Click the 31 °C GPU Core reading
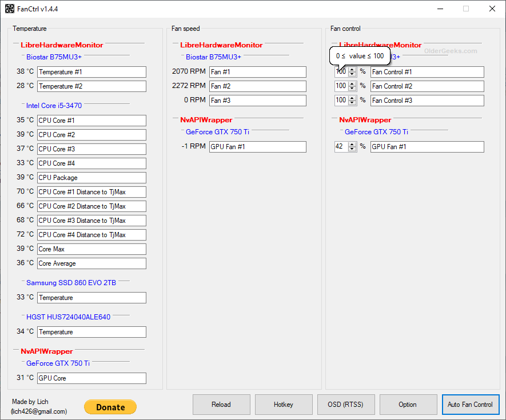Viewport: 506px width, 420px height. coord(25,377)
